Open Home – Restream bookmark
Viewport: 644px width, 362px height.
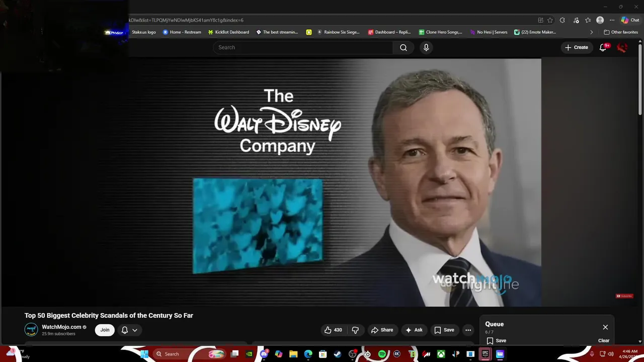point(182,32)
